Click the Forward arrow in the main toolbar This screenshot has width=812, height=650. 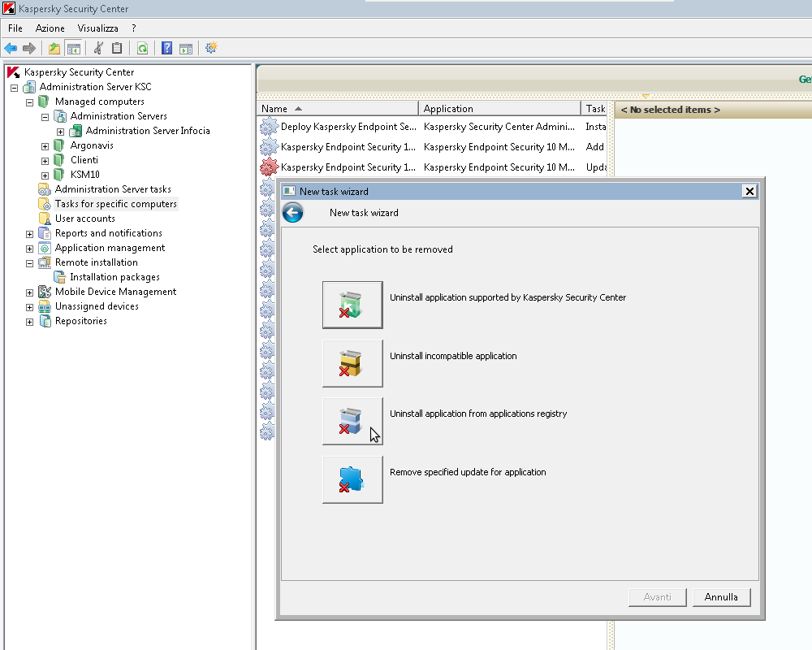[29, 48]
